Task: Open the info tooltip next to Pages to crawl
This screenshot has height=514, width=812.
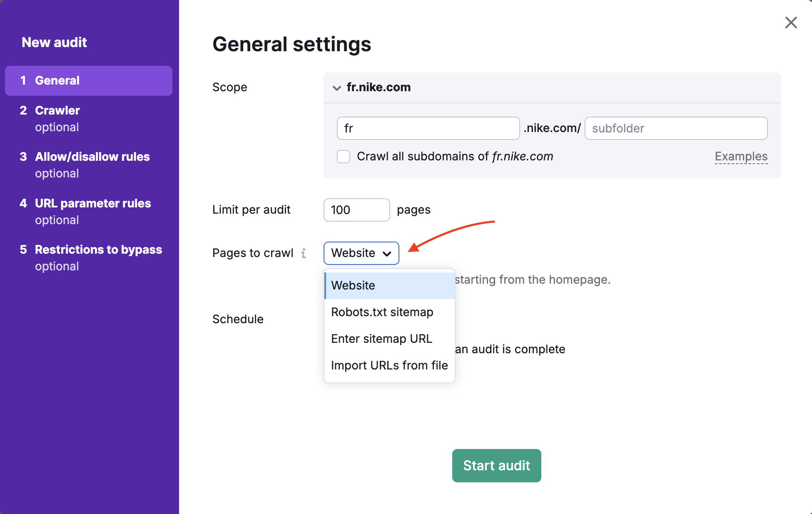Action: 304,253
